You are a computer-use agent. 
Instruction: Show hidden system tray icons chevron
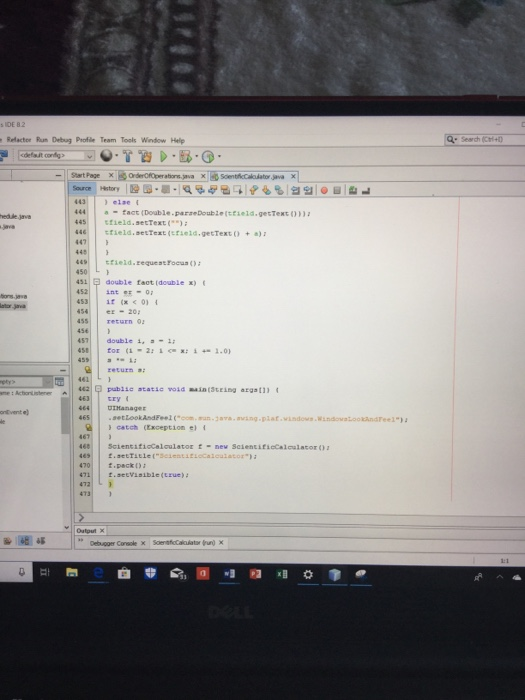[500, 577]
